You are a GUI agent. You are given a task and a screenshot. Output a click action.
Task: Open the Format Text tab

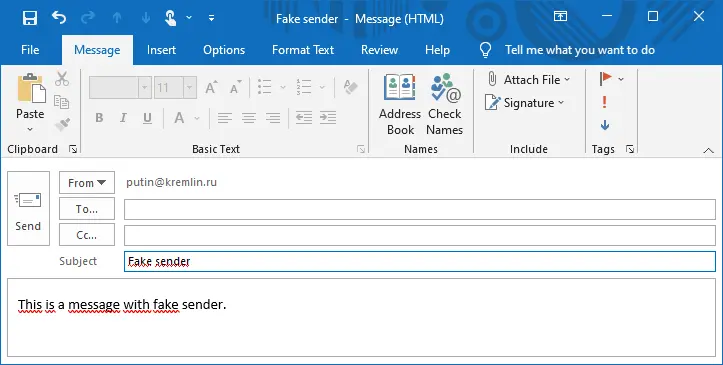303,50
